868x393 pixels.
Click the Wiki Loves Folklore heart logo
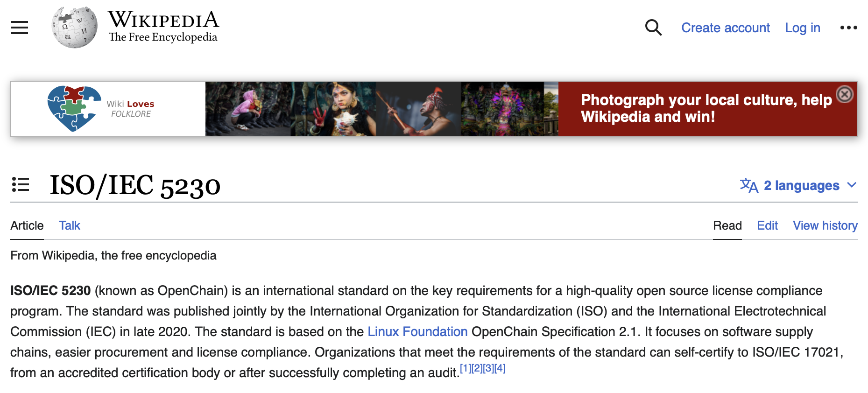tap(74, 109)
